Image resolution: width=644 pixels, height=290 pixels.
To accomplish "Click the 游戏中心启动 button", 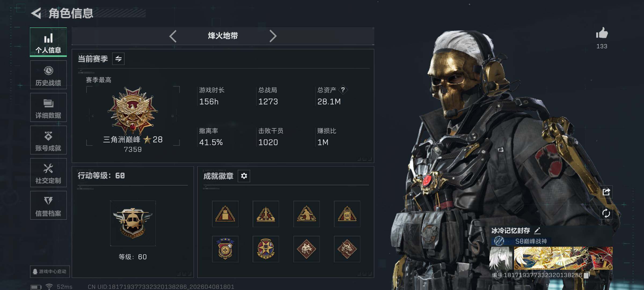I will click(x=50, y=271).
